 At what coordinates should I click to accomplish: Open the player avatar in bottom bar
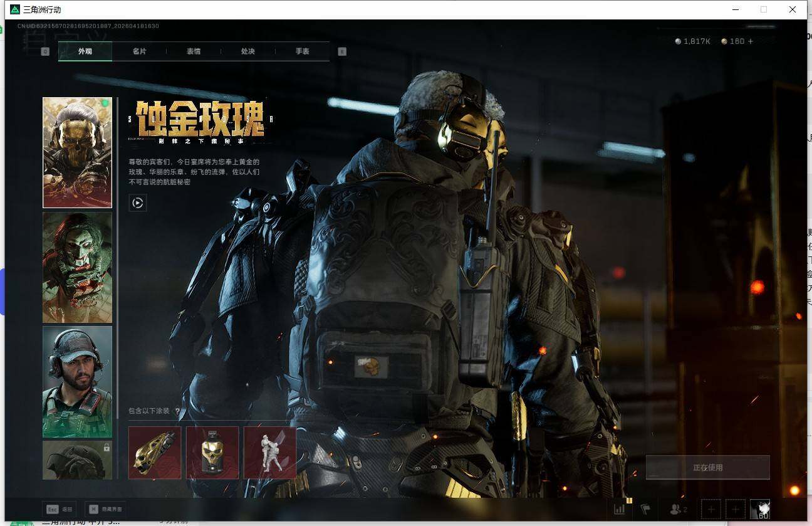pyautogui.click(x=760, y=510)
